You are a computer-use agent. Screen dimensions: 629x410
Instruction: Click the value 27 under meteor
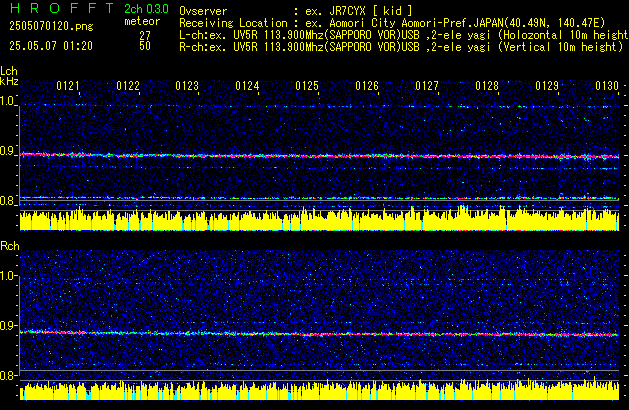point(145,35)
